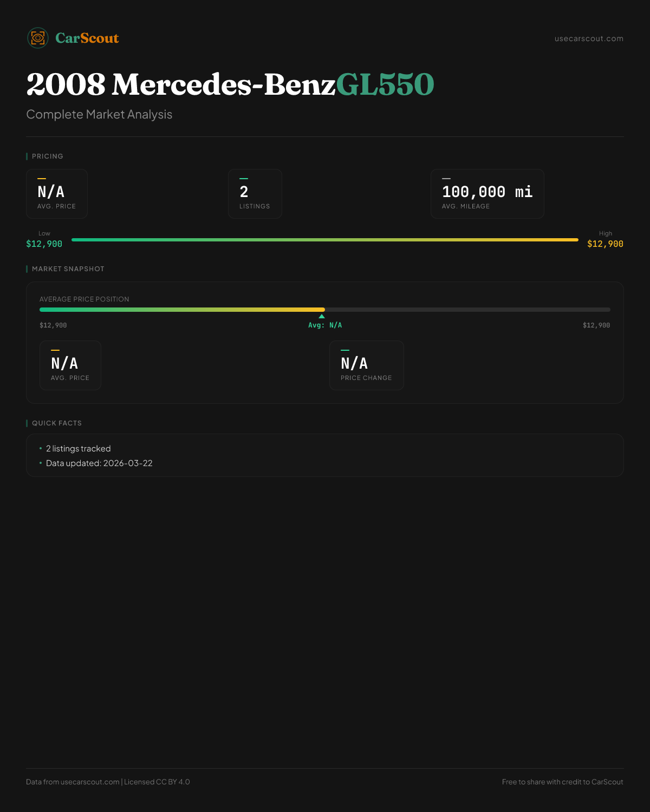Select the Avg. Mileage card
This screenshot has width=650, height=812.
[487, 194]
